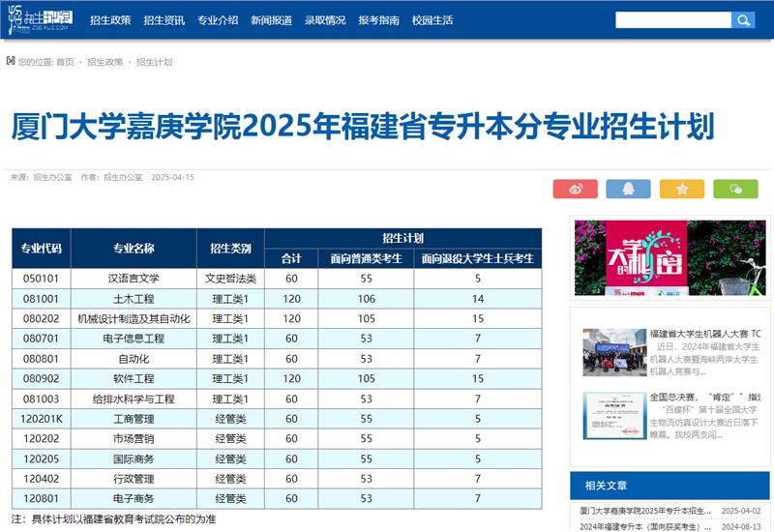Open 校园生活 menu item
This screenshot has height=532, width=774.
point(432,20)
